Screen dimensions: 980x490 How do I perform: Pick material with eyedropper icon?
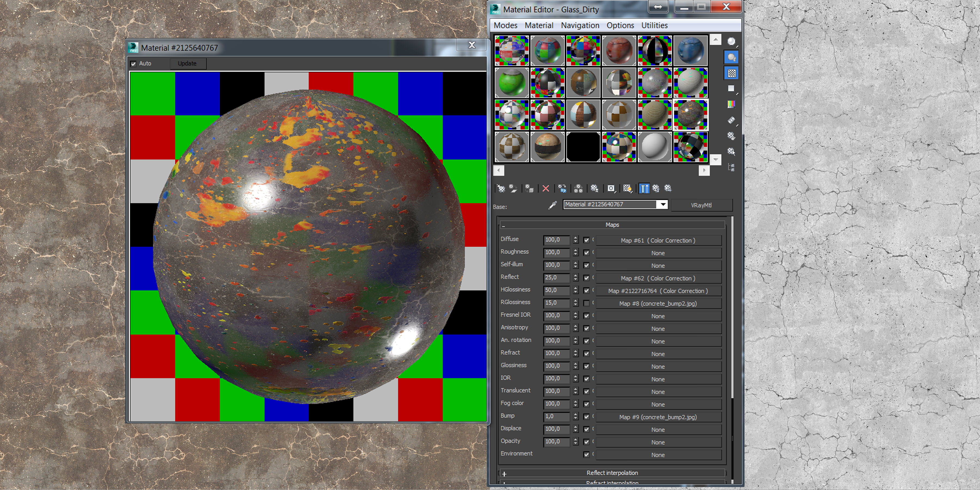[x=552, y=205]
